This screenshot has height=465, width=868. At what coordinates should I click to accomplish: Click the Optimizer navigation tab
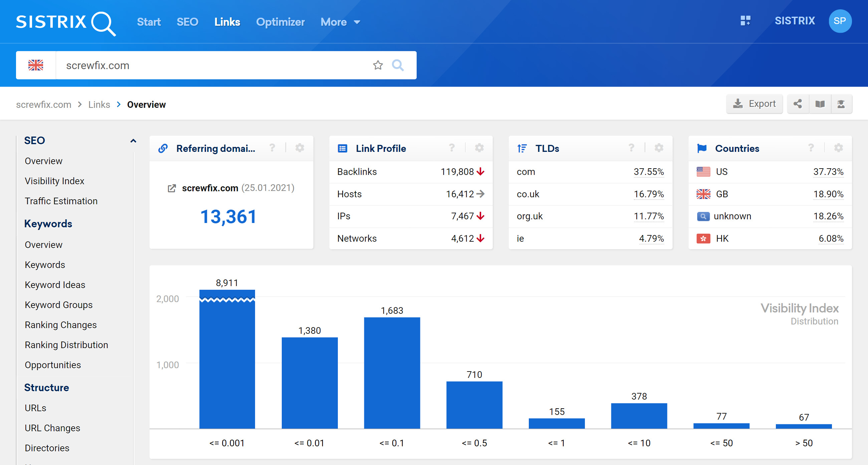(281, 22)
